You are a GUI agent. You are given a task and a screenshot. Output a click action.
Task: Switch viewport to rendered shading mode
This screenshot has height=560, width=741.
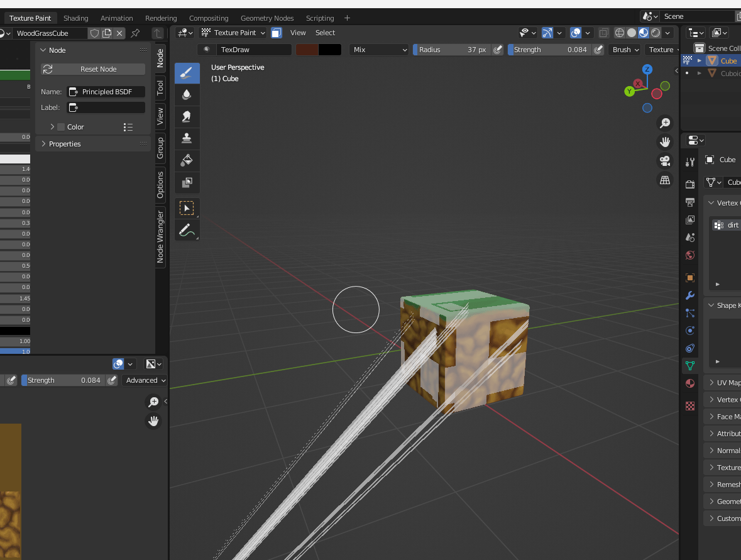656,33
